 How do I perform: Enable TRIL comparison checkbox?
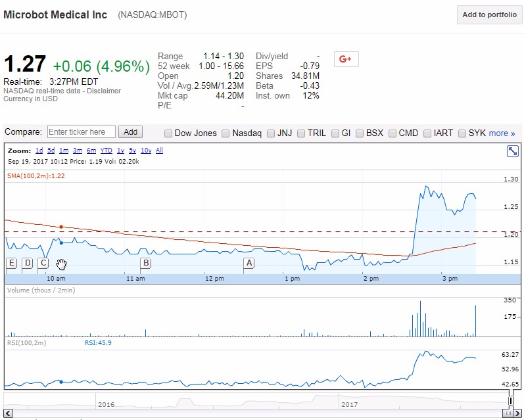(x=301, y=133)
